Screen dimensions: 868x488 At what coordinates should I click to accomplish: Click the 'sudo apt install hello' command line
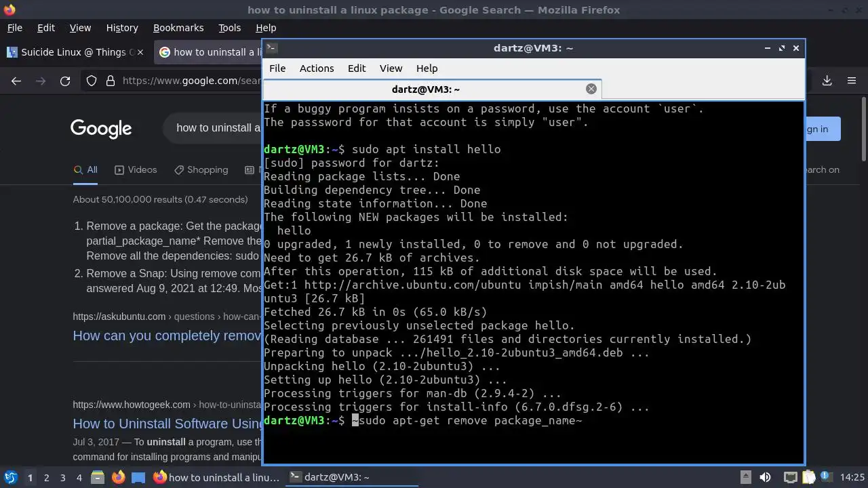(382, 149)
